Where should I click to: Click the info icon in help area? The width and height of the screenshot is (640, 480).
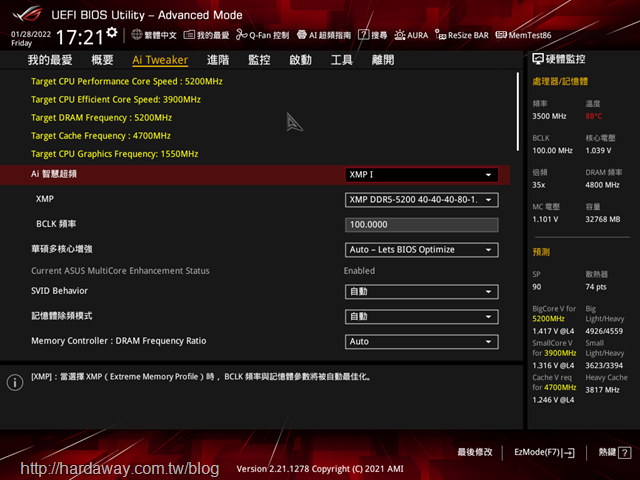15,382
